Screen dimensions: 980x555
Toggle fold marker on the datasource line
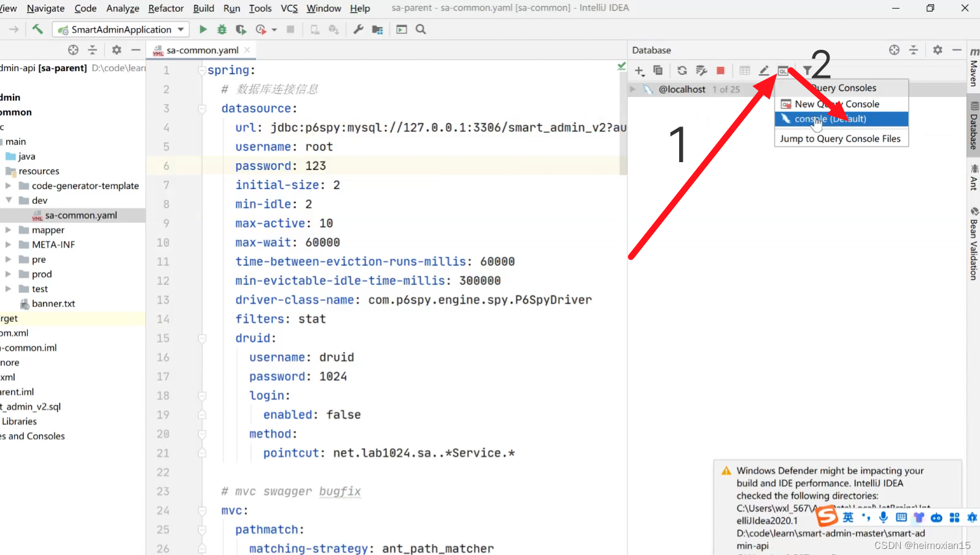click(x=202, y=109)
